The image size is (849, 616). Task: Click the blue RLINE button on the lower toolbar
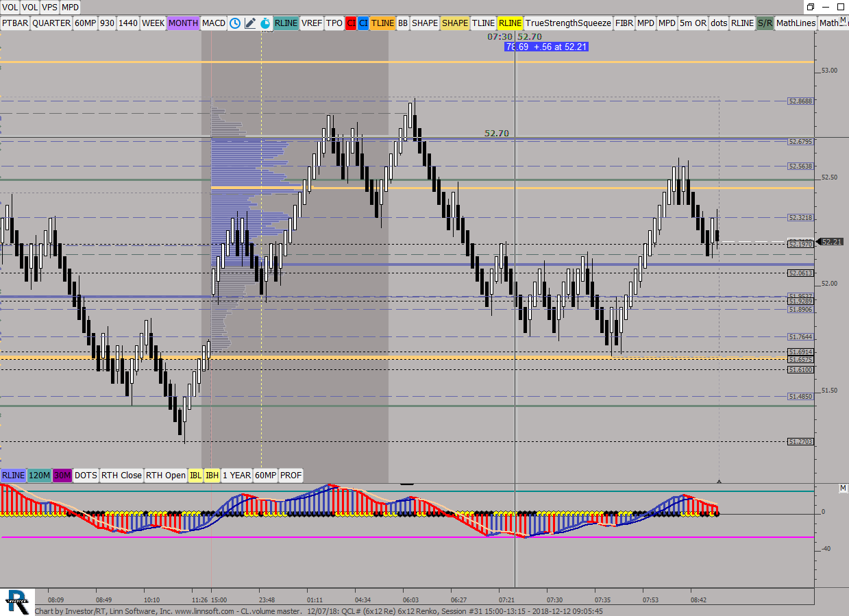coord(14,476)
